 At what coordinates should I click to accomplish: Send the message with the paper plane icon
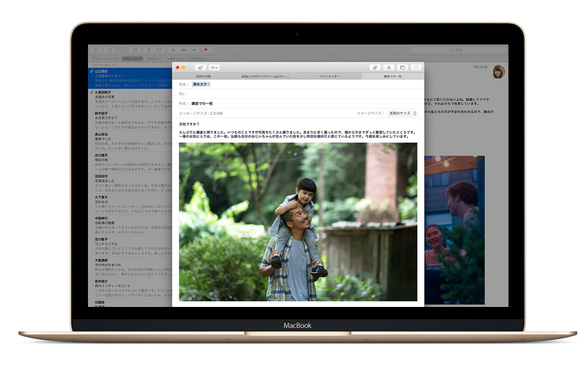(x=200, y=68)
